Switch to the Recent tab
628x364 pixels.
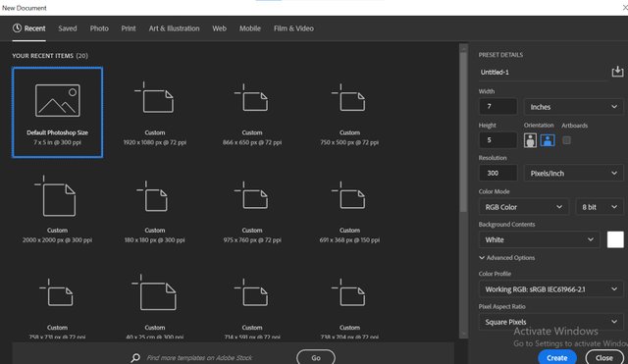(28, 28)
